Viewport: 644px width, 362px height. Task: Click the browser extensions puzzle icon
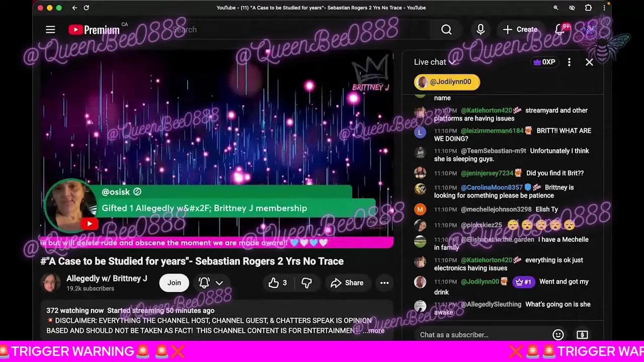(588, 8)
